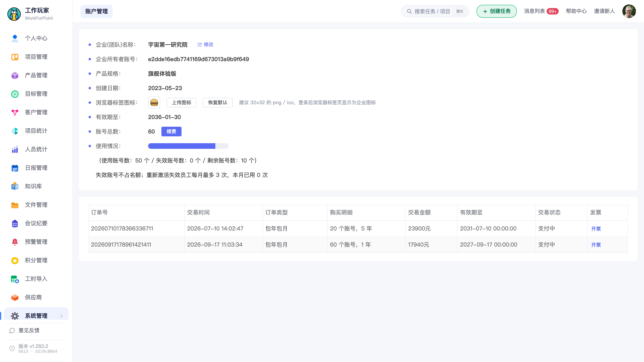This screenshot has width=644, height=362.
Task: Click 意见反馈 link
Action: pos(29,330)
